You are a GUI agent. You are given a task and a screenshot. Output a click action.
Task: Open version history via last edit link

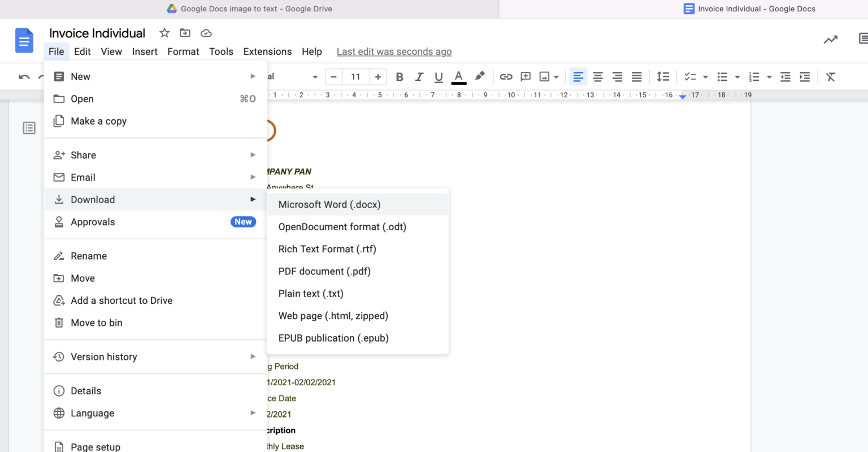pos(394,51)
